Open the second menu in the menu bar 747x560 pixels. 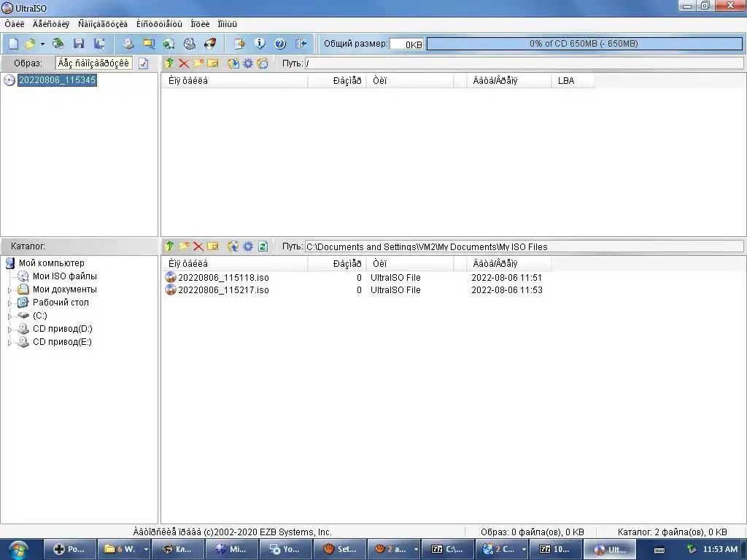pyautogui.click(x=51, y=24)
